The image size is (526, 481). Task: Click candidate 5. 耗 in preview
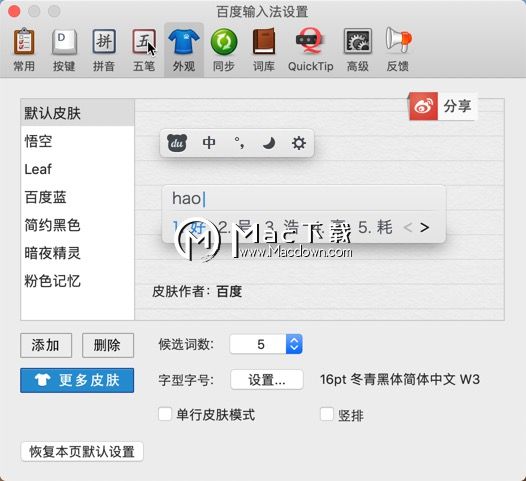point(375,227)
